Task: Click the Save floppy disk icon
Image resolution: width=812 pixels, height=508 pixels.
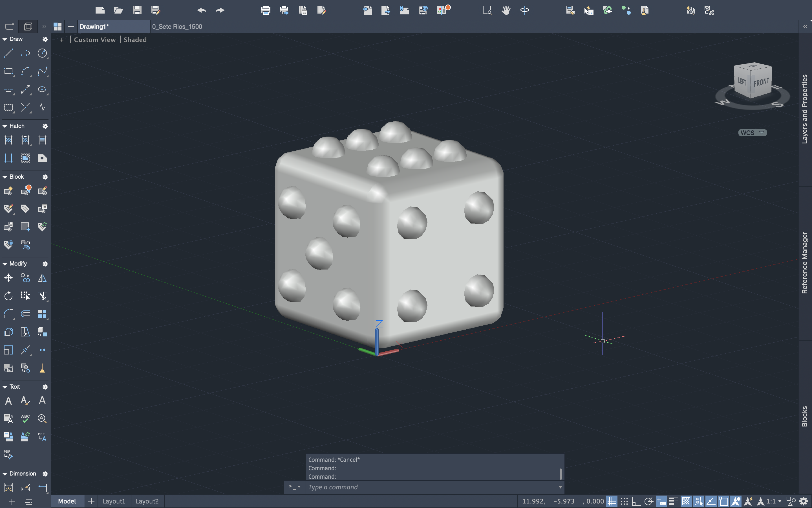Action: 137,10
